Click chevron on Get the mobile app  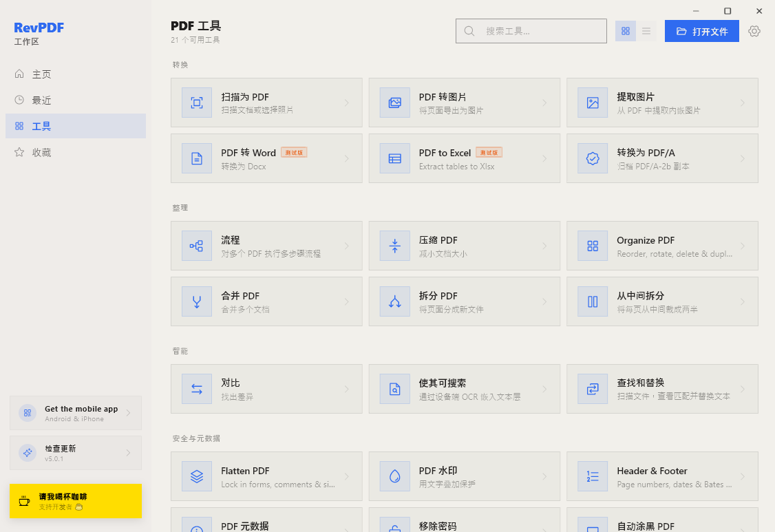pyautogui.click(x=128, y=413)
